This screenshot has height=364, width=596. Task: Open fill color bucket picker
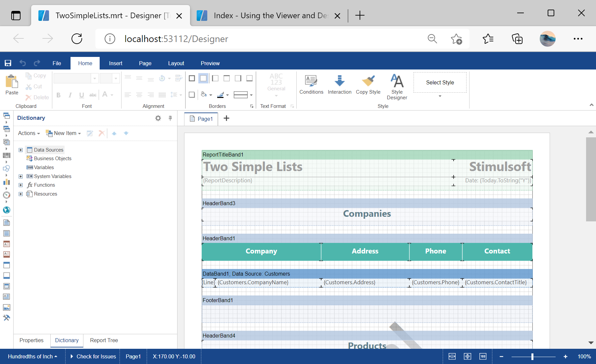[206, 95]
